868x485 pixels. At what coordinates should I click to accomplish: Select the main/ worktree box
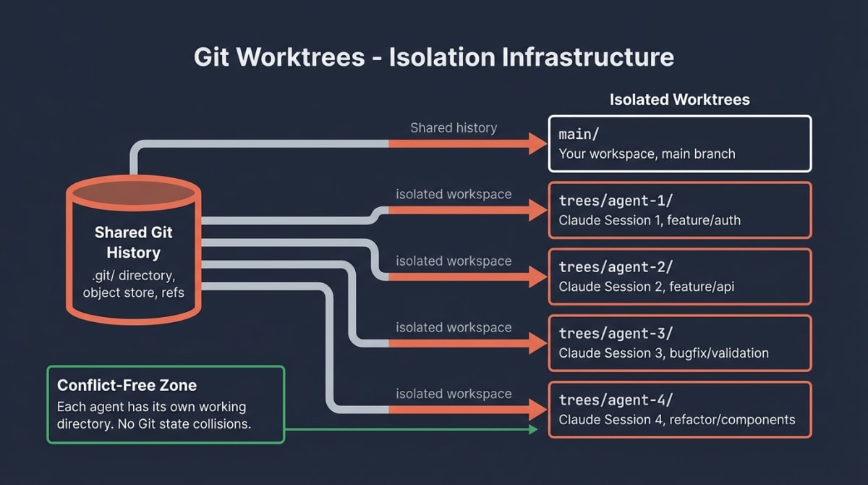(x=679, y=144)
